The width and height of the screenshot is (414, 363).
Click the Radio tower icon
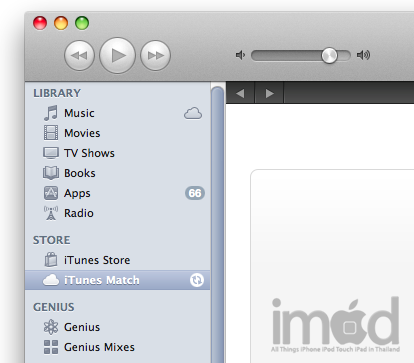51,213
